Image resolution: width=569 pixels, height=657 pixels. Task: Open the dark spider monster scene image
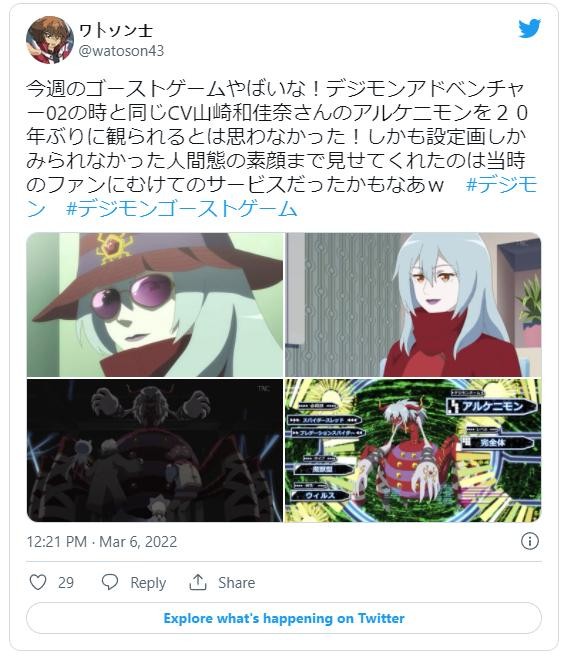[155, 450]
